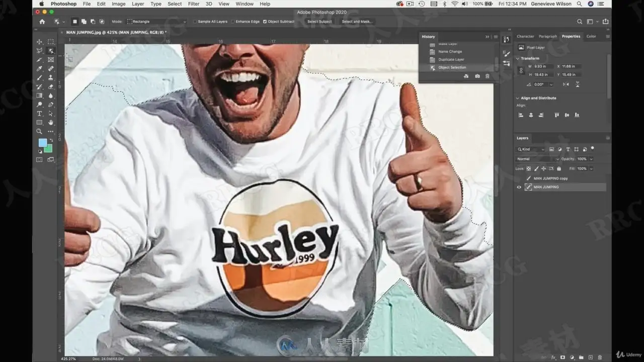Viewport: 644px width, 362px height.
Task: Collapse the Transform section
Action: 518,58
